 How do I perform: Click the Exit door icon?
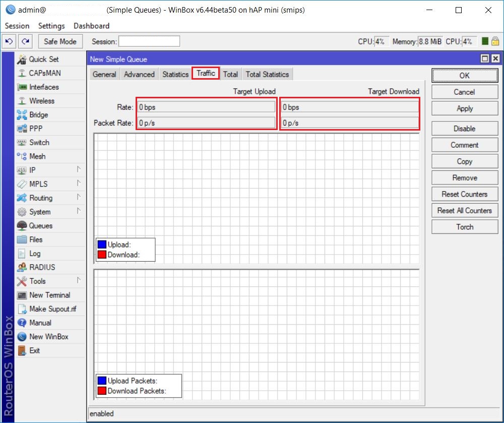click(x=22, y=351)
